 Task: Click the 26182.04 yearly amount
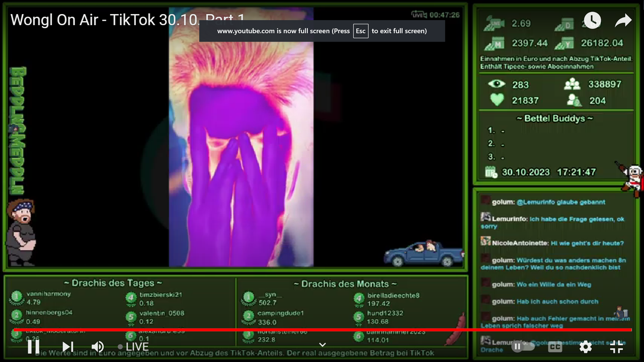(602, 43)
